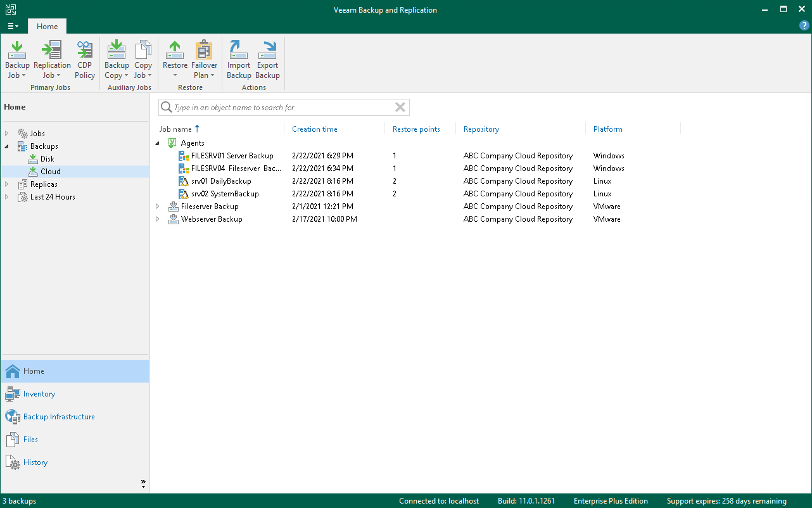Go to Backup Infrastructure view
The width and height of the screenshot is (812, 508).
tap(59, 417)
